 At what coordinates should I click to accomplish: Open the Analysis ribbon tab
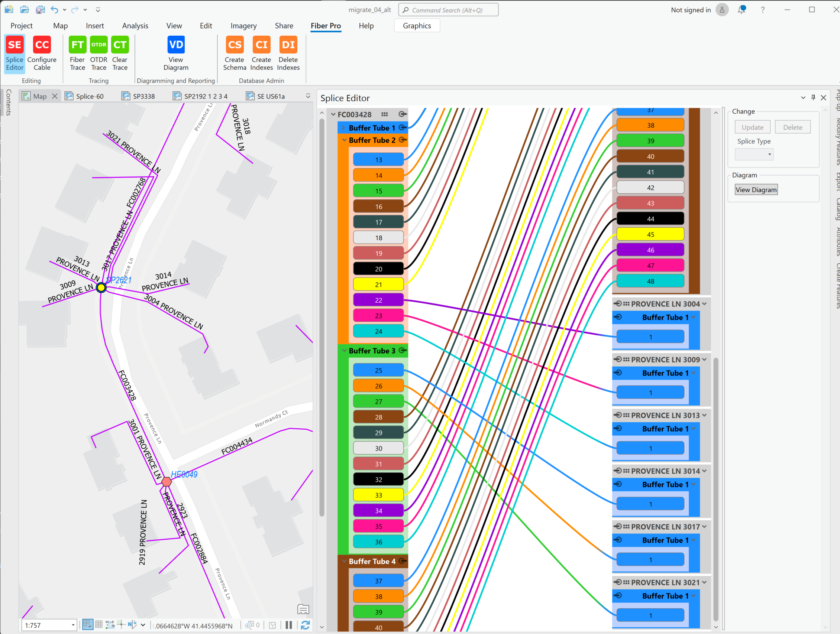pyautogui.click(x=135, y=26)
